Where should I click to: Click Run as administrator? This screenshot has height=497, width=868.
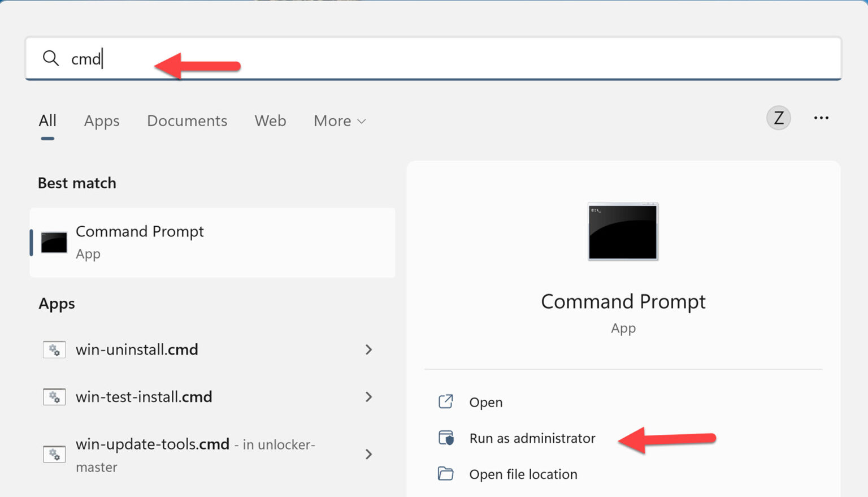click(x=532, y=438)
